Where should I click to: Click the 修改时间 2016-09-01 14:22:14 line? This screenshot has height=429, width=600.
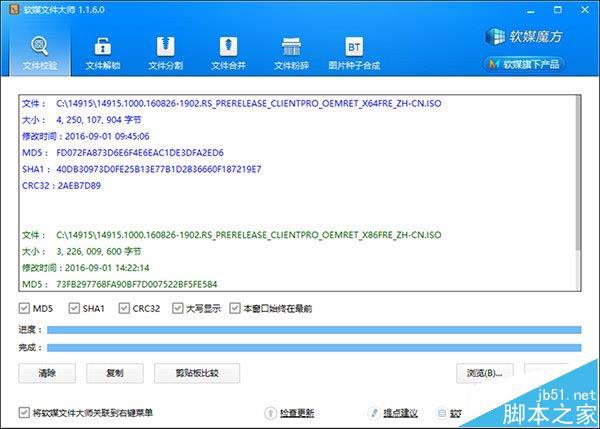point(86,268)
